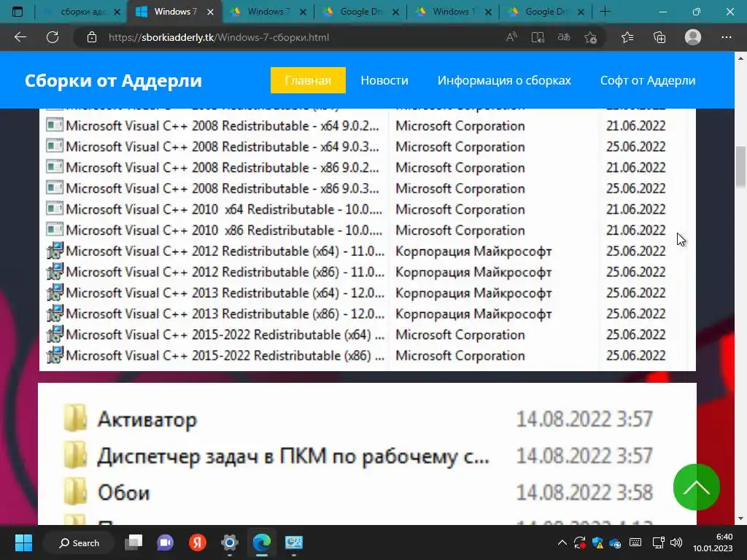Click the taskbar Search box
The height and width of the screenshot is (560, 747).
(x=79, y=542)
